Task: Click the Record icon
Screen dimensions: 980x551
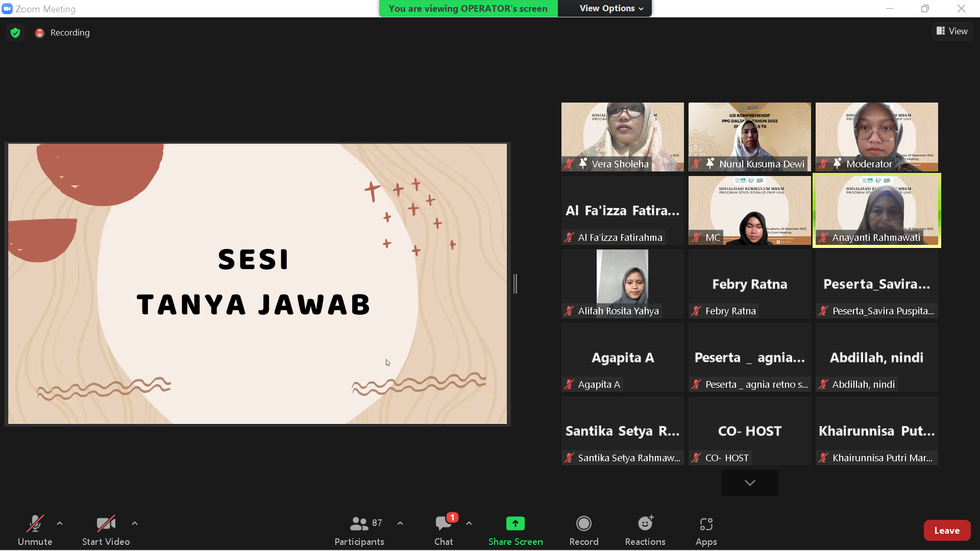Action: tap(583, 524)
